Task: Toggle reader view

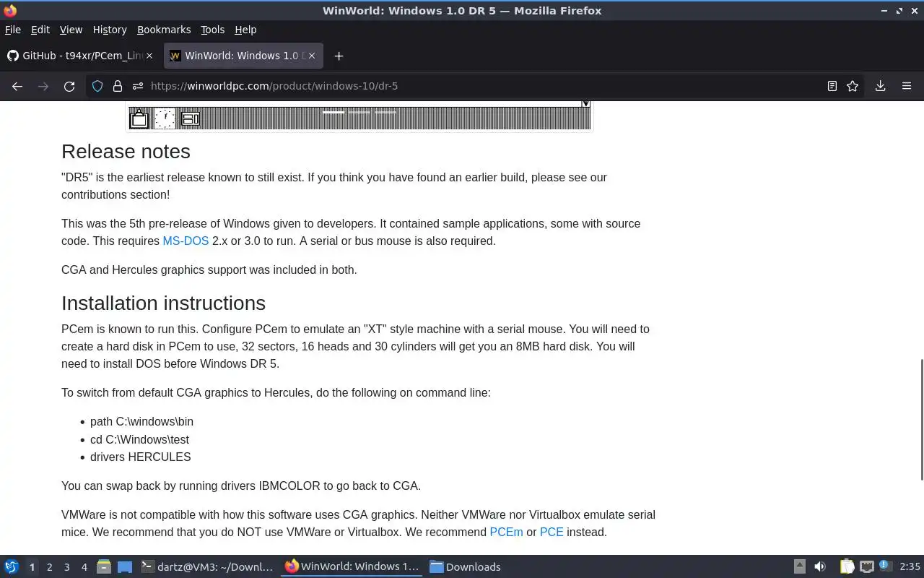Action: click(832, 86)
